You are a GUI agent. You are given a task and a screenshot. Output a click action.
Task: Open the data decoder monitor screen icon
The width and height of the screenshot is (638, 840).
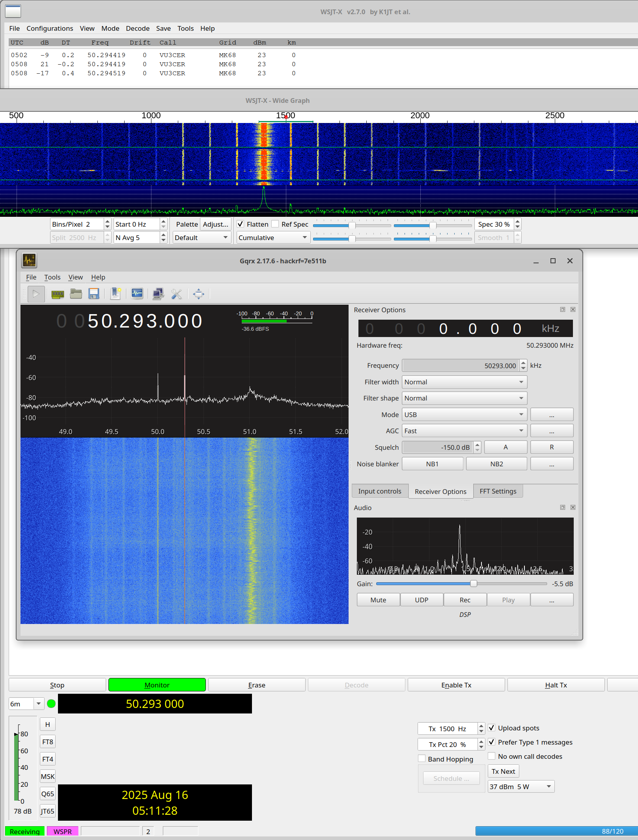coord(137,294)
